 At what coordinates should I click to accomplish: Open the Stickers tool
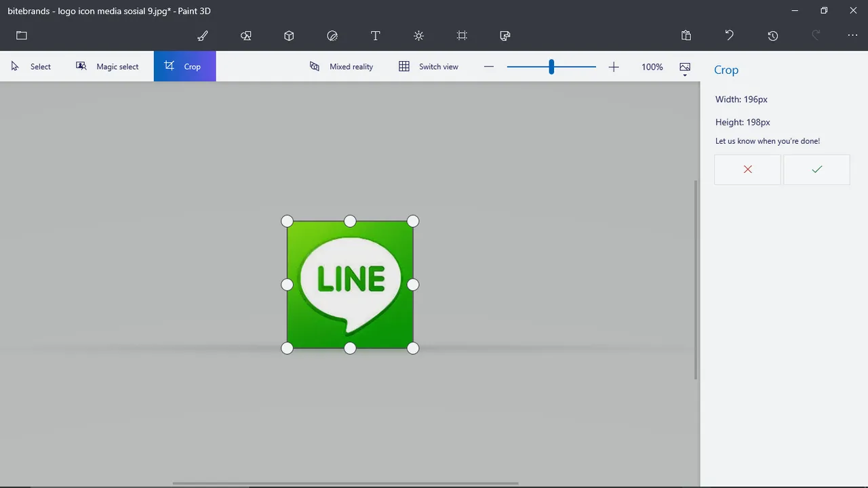point(332,35)
